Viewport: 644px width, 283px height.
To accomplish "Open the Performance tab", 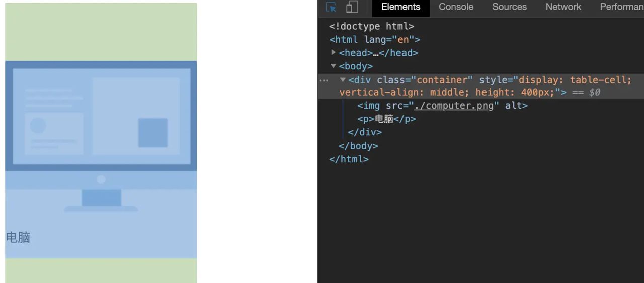I will click(621, 7).
